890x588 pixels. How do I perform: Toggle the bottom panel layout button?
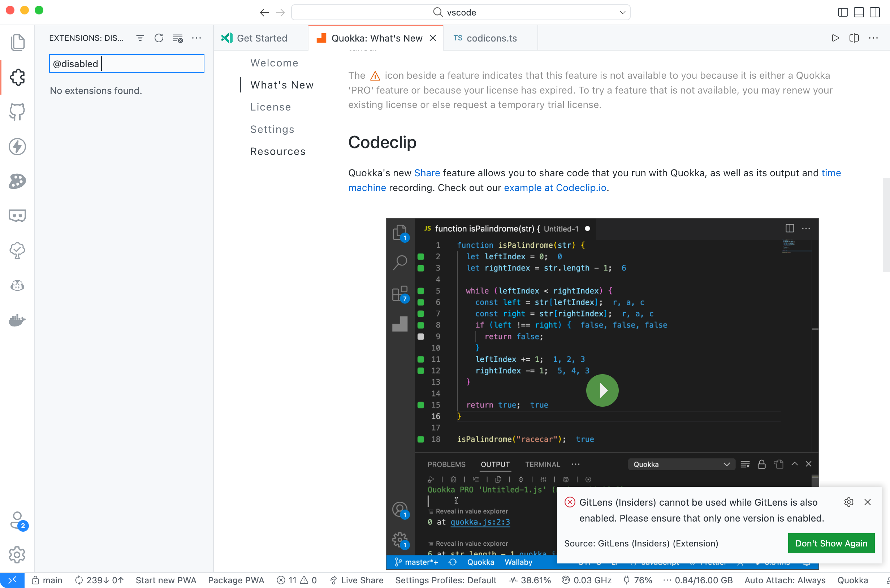(859, 12)
